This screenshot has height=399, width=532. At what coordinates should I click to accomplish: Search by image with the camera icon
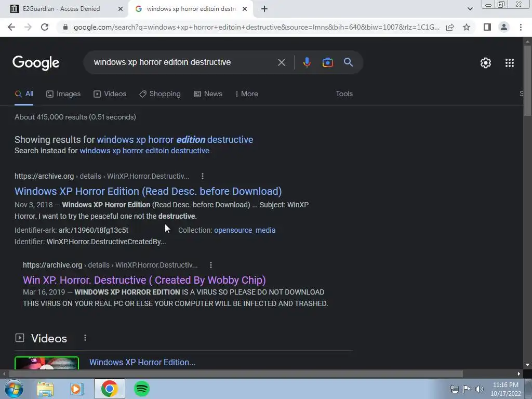[327, 62]
